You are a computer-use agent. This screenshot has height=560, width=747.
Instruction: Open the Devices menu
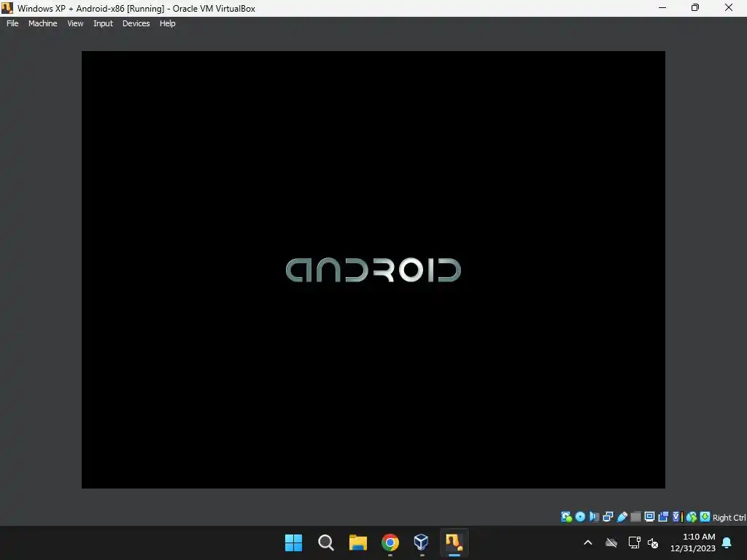pyautogui.click(x=136, y=23)
